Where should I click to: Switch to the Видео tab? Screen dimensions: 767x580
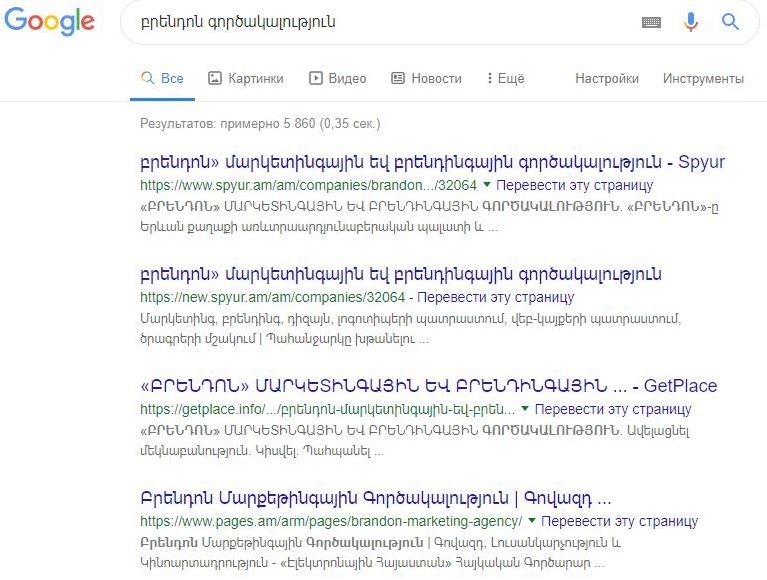tap(338, 78)
